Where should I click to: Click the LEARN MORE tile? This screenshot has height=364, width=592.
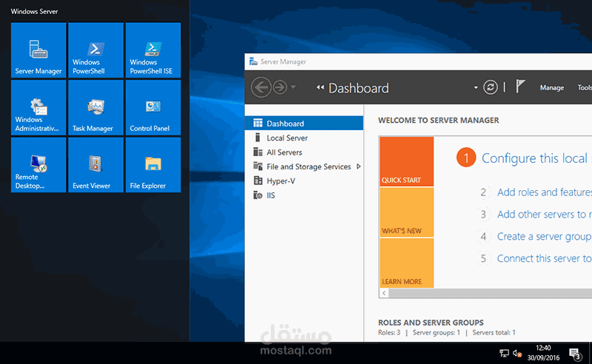coord(406,263)
